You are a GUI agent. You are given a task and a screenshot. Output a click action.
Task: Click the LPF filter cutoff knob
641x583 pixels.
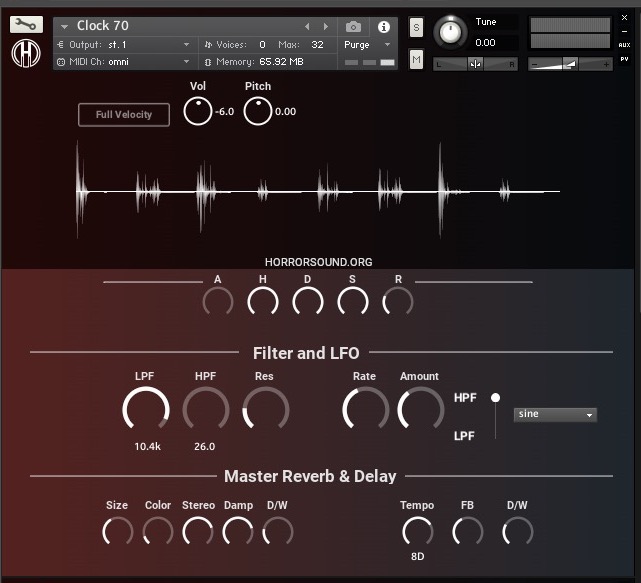(146, 410)
